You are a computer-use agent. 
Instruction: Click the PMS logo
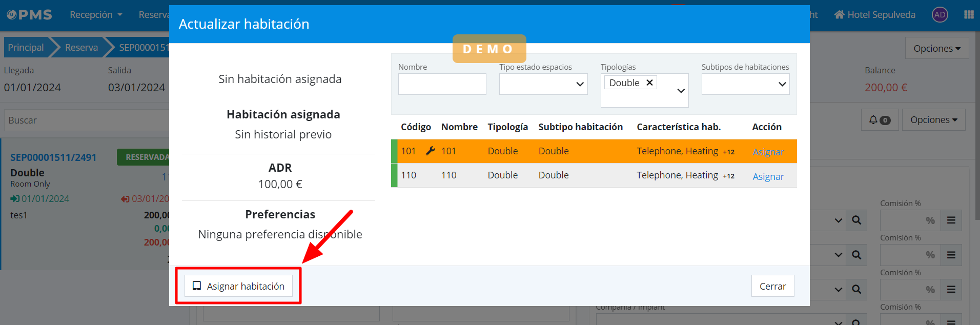tap(30, 15)
